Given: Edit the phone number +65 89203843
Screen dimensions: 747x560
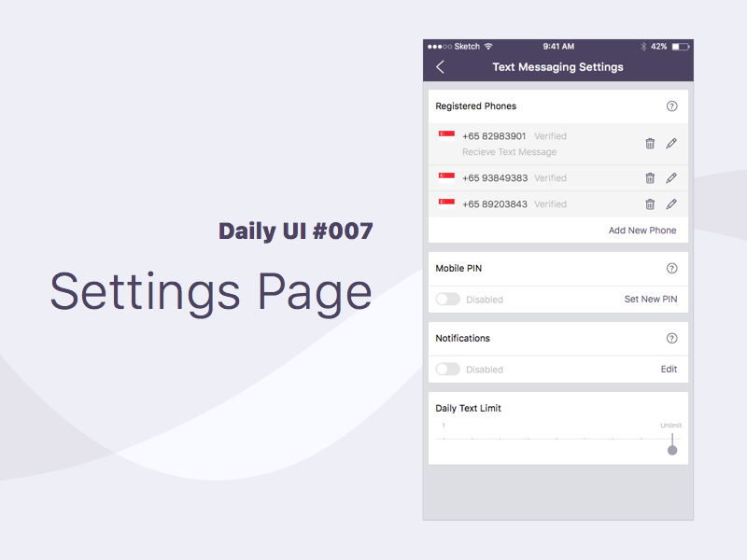Looking at the screenshot, I should pyautogui.click(x=671, y=203).
